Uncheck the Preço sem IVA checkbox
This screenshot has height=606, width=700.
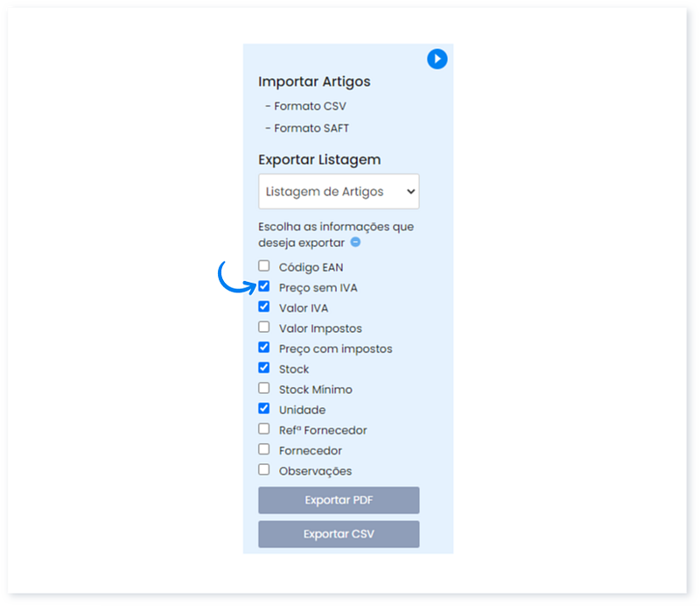click(264, 286)
